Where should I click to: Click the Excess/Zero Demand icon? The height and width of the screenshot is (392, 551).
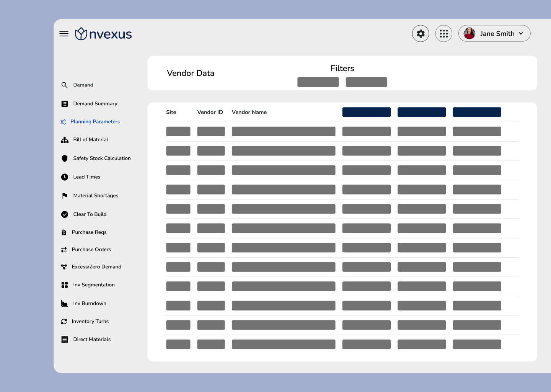pyautogui.click(x=64, y=267)
